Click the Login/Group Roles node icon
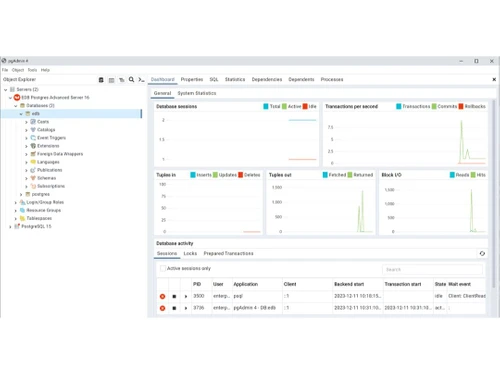Image resolution: width=500 pixels, height=375 pixels. (22, 202)
